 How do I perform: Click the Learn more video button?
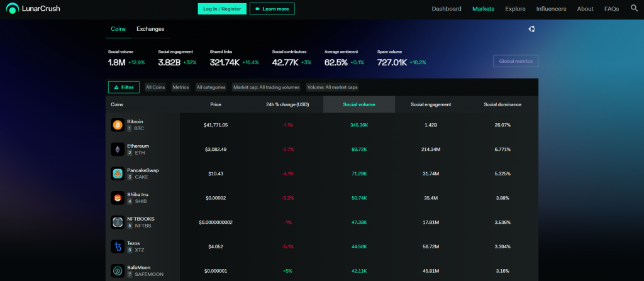click(x=272, y=9)
